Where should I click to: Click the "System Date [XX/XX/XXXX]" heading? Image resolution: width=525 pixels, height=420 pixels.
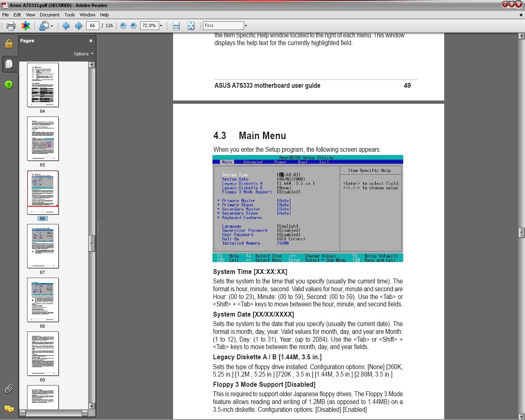(253, 315)
